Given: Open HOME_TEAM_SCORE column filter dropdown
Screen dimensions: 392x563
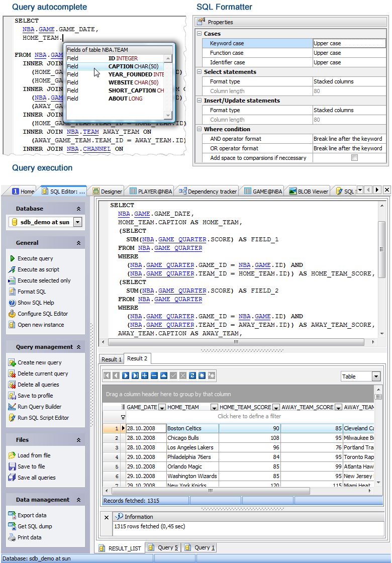Looking at the screenshot, I should coord(276,407).
